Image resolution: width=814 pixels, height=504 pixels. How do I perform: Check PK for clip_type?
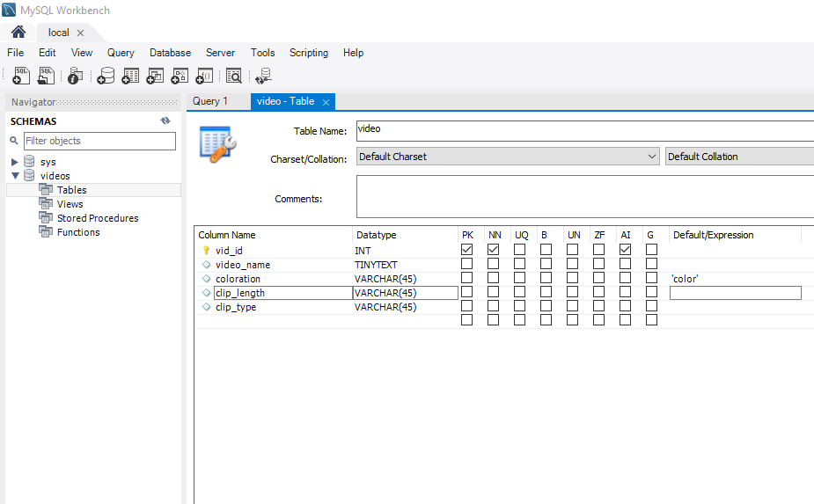(x=466, y=306)
